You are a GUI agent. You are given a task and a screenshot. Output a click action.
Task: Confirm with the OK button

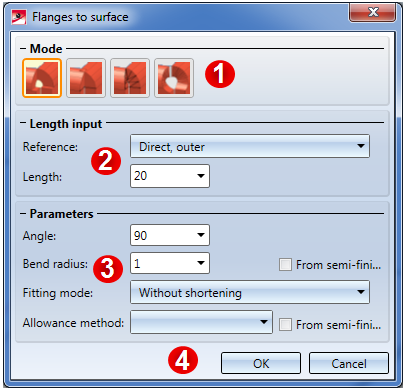[261, 363]
